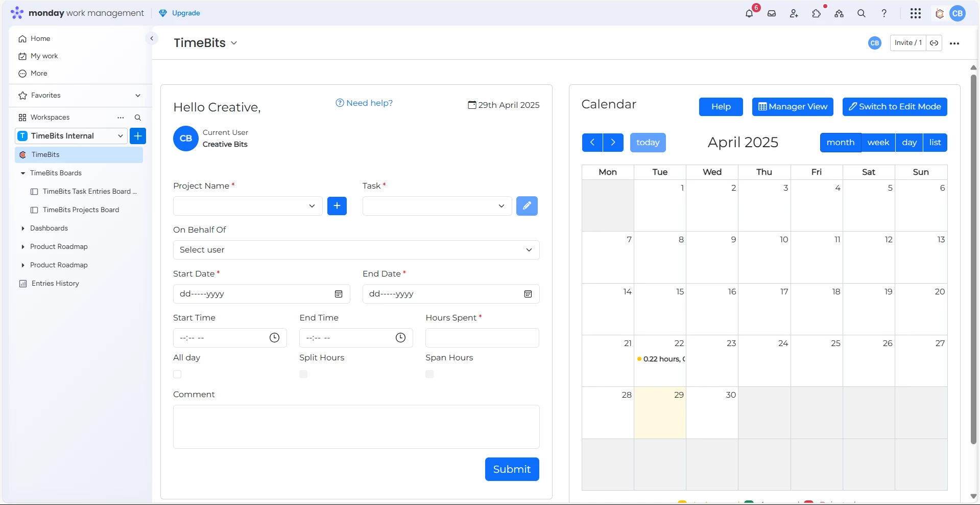The width and height of the screenshot is (980, 505).
Task: Expand the Favorites section
Action: click(138, 96)
